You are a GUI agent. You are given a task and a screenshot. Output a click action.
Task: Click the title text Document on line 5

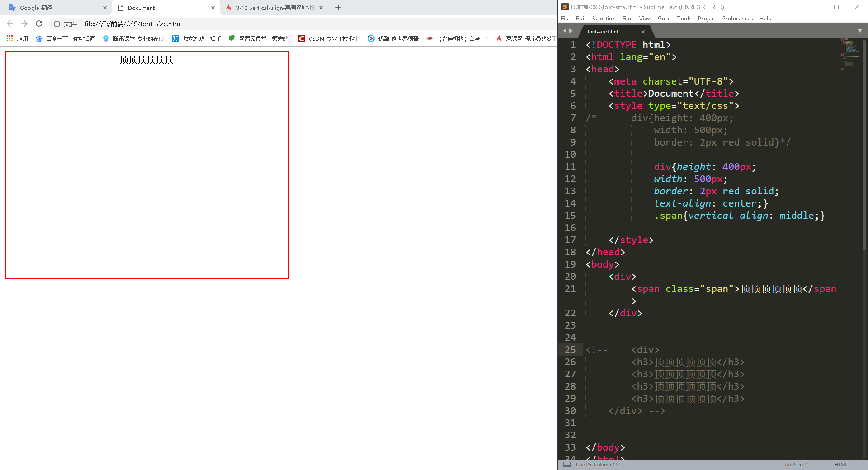pyautogui.click(x=670, y=94)
